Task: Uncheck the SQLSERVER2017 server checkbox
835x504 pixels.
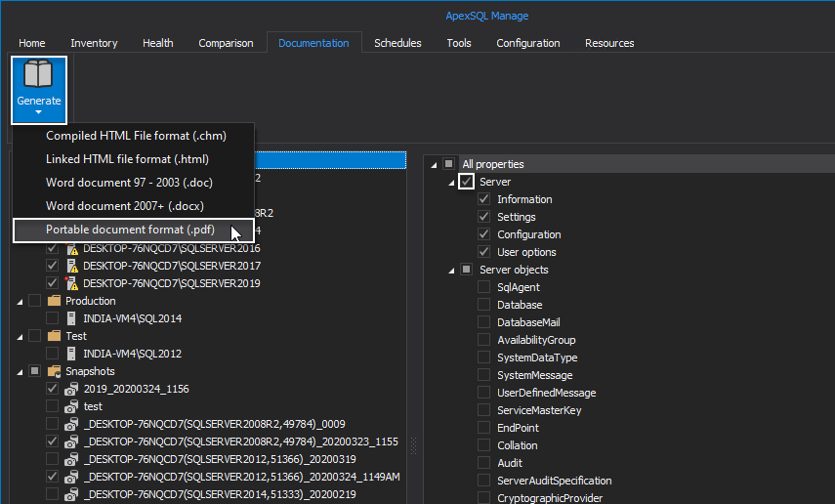Action: coord(52,266)
